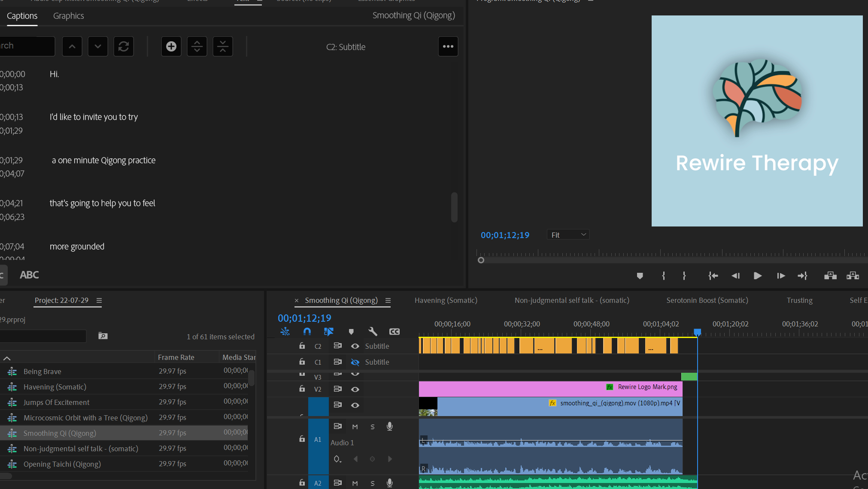Screen dimensions: 868x489
Task: Mute the A1 audio track
Action: point(355,427)
